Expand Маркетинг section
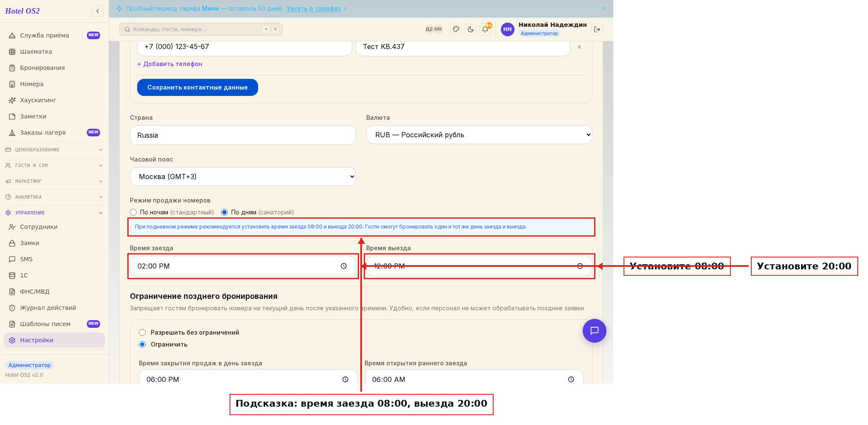Screen dimensions: 868x425 click(54, 181)
